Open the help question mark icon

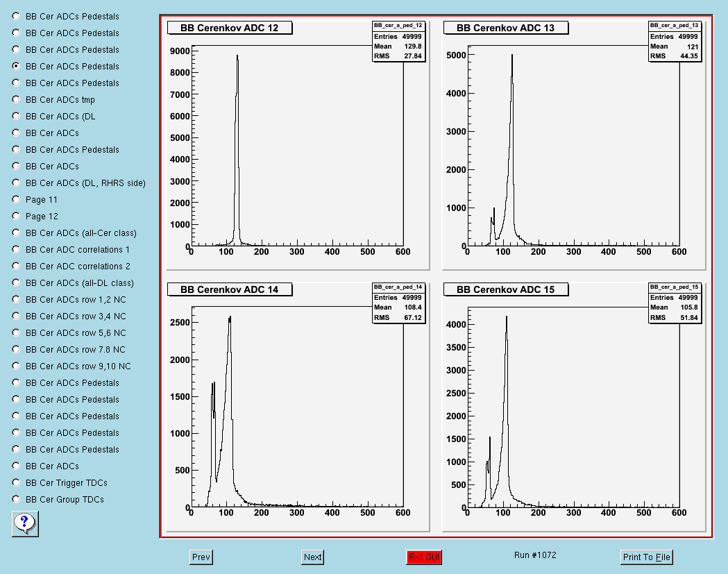click(x=25, y=524)
